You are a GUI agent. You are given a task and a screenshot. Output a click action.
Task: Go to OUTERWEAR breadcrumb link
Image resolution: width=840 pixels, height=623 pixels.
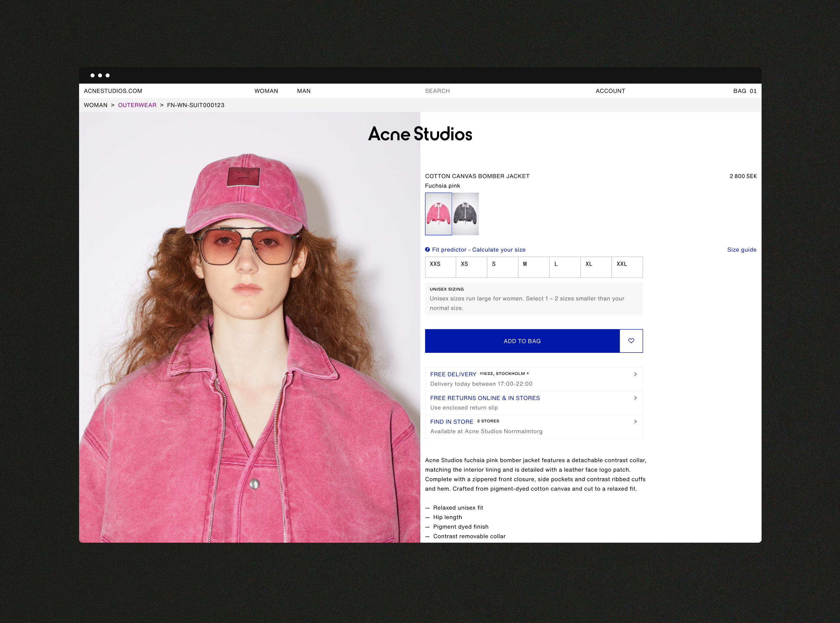(137, 105)
